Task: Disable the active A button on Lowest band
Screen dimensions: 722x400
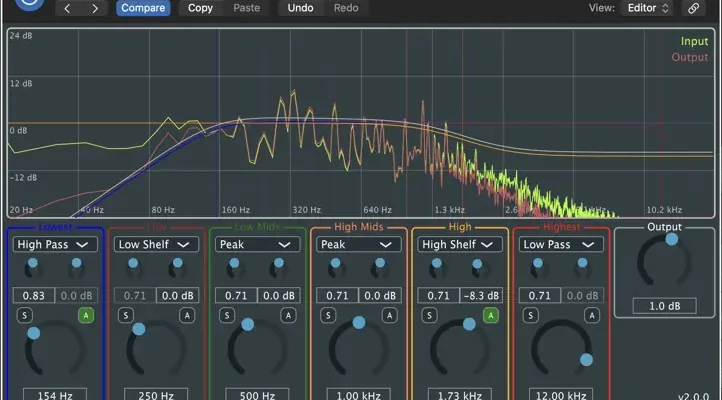Action: pyautogui.click(x=86, y=315)
